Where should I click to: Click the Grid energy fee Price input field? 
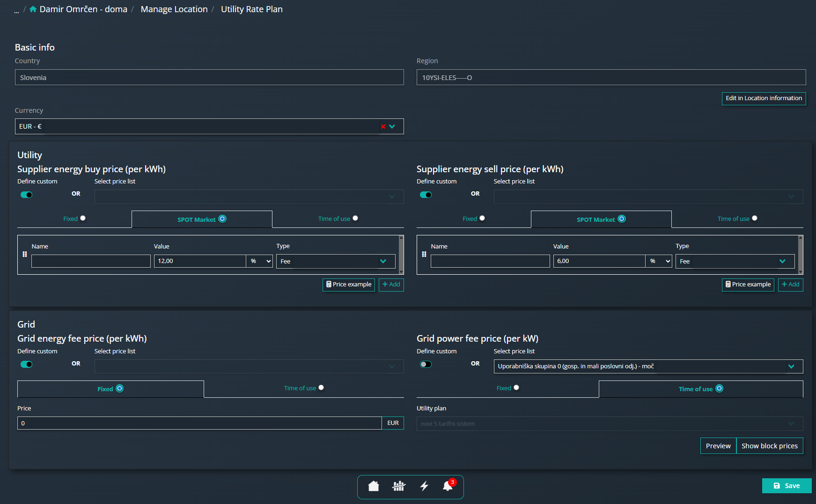pos(199,423)
